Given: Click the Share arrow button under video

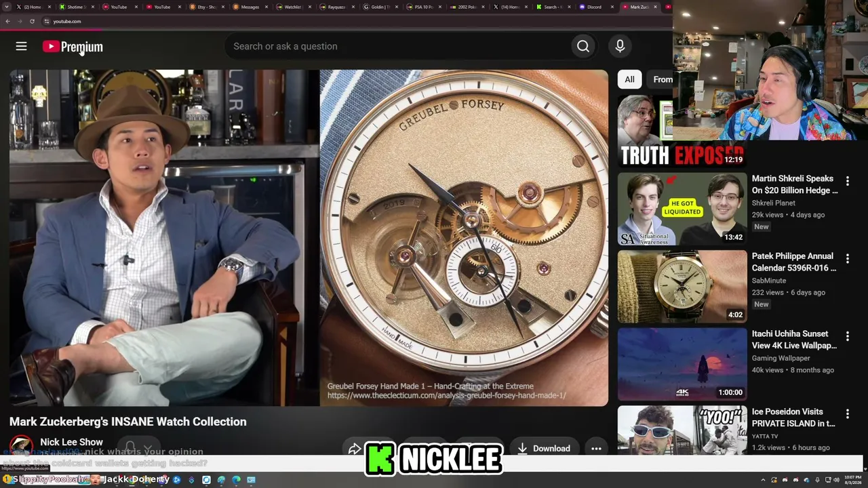Looking at the screenshot, I should pos(355,448).
